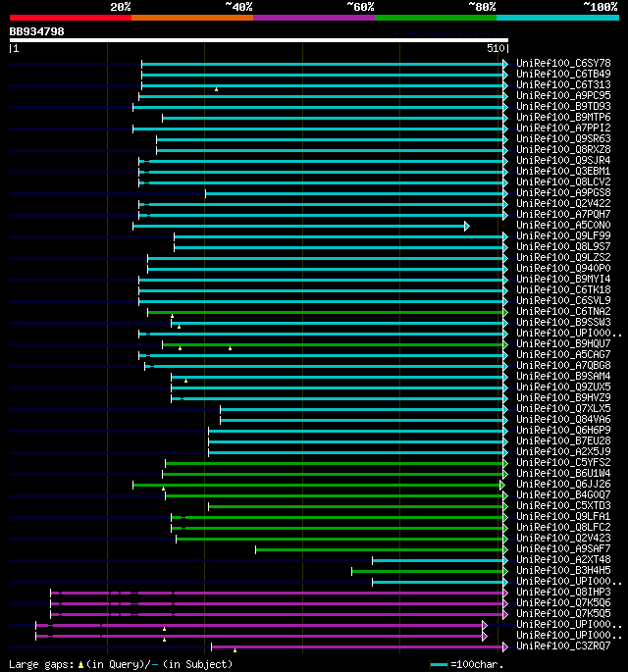Screen dimensions: 628x672
Task: Select the UniRef100_B9HQU7 label
Action: (x=563, y=343)
